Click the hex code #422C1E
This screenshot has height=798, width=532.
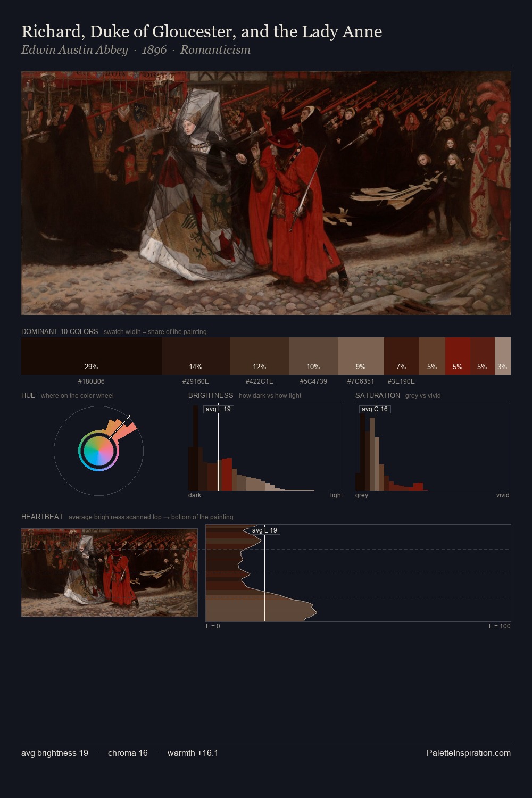click(x=260, y=381)
